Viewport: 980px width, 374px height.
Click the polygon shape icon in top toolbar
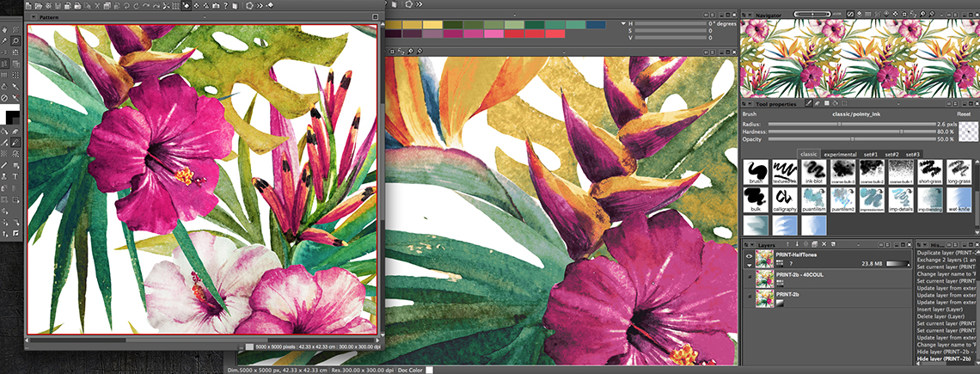point(249,6)
